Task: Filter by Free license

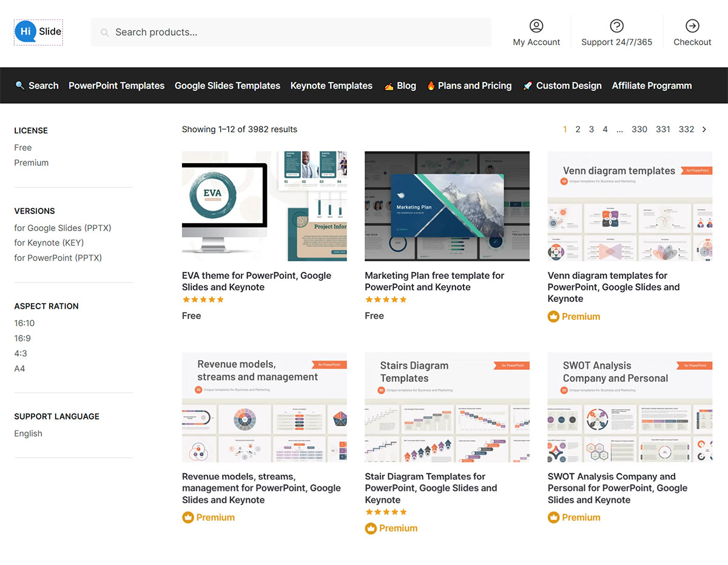Action: point(23,147)
